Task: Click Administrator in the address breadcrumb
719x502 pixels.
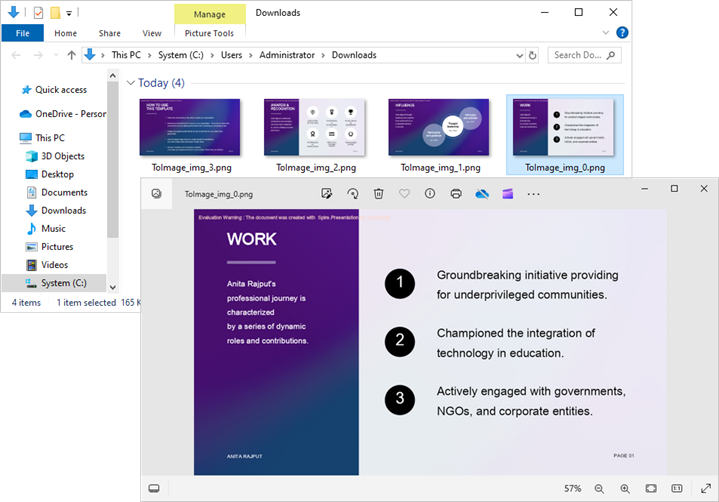Action: 287,55
